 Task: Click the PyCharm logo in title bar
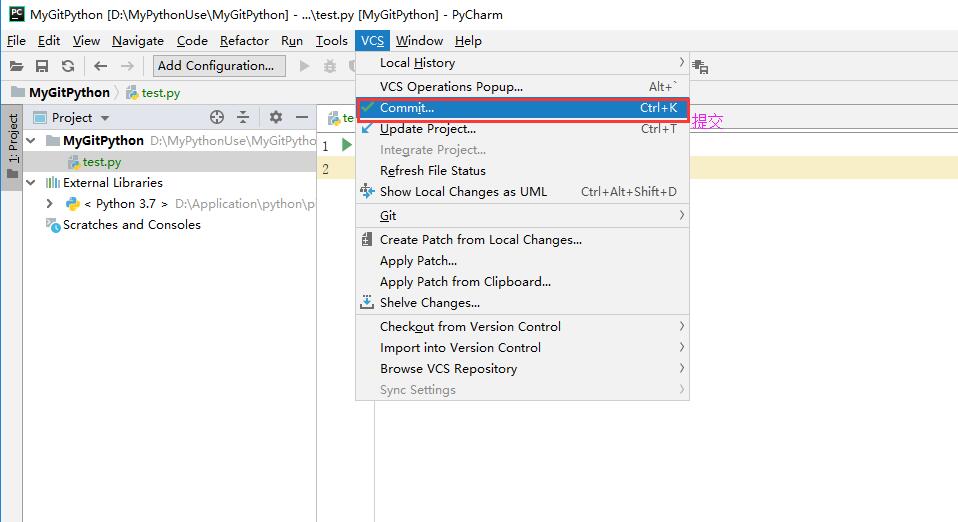pos(16,13)
